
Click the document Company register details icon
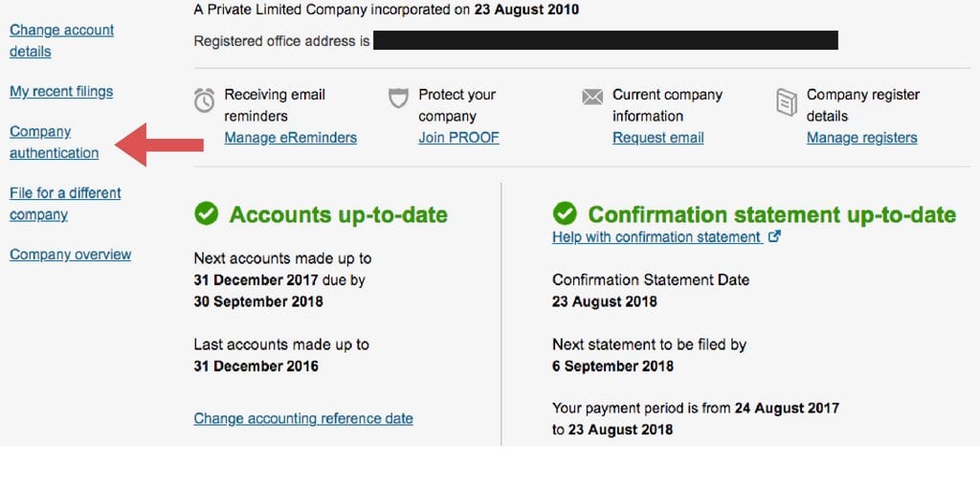(x=787, y=101)
